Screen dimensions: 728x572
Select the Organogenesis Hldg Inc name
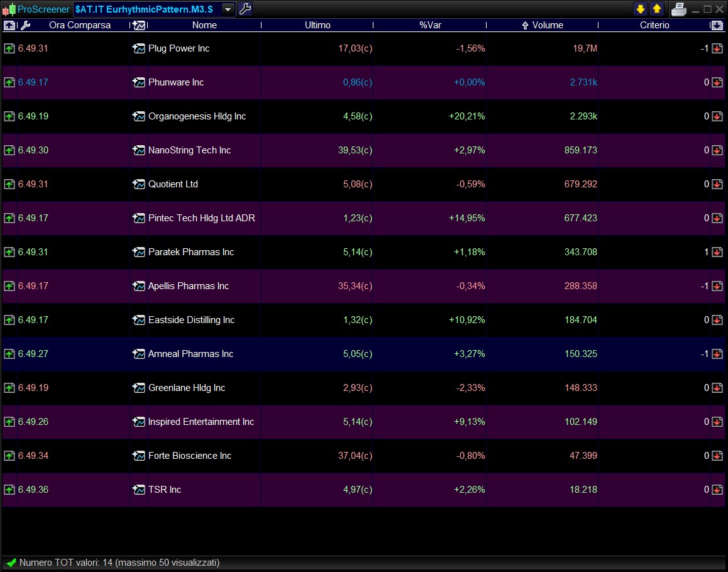click(197, 116)
